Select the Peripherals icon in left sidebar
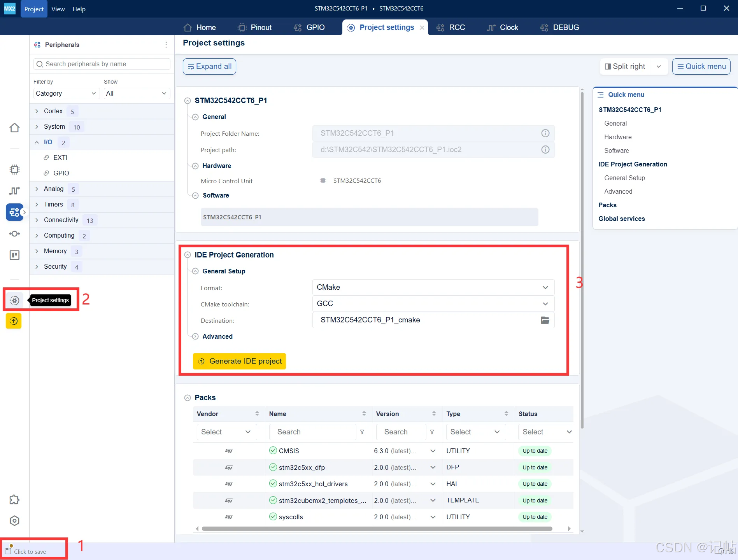Viewport: 738px width, 560px height. [x=14, y=212]
